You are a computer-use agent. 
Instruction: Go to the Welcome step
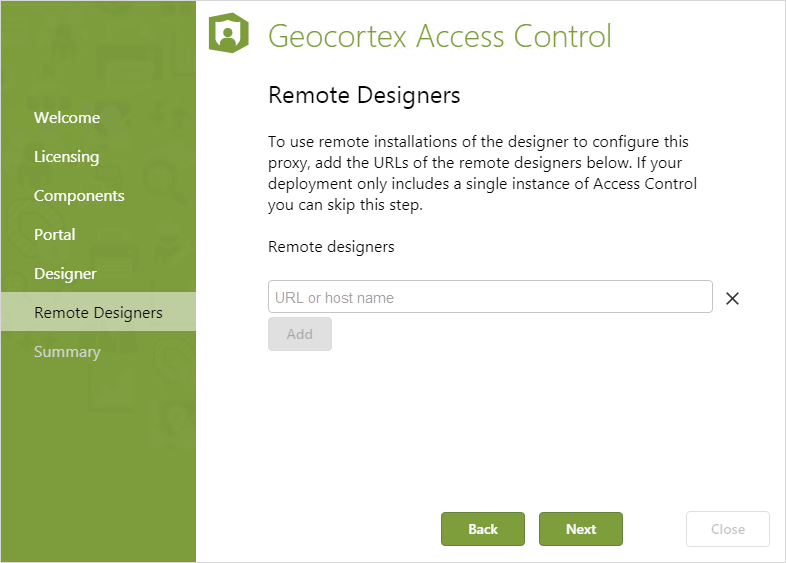coord(67,117)
